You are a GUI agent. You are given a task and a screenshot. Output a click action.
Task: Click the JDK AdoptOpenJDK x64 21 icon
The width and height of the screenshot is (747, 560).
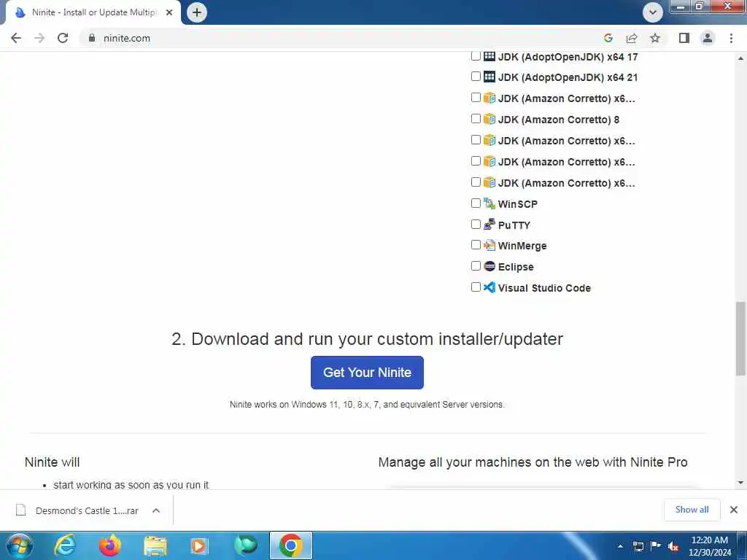489,77
